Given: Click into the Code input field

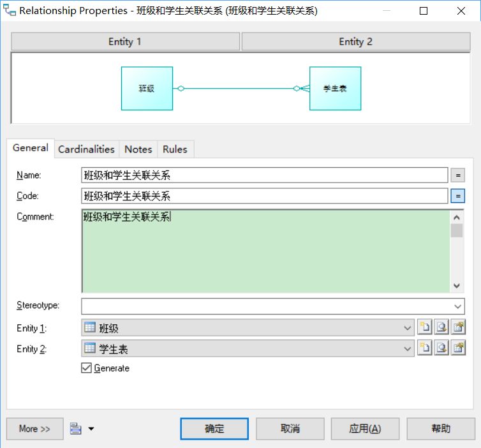Looking at the screenshot, I should click(x=265, y=196).
